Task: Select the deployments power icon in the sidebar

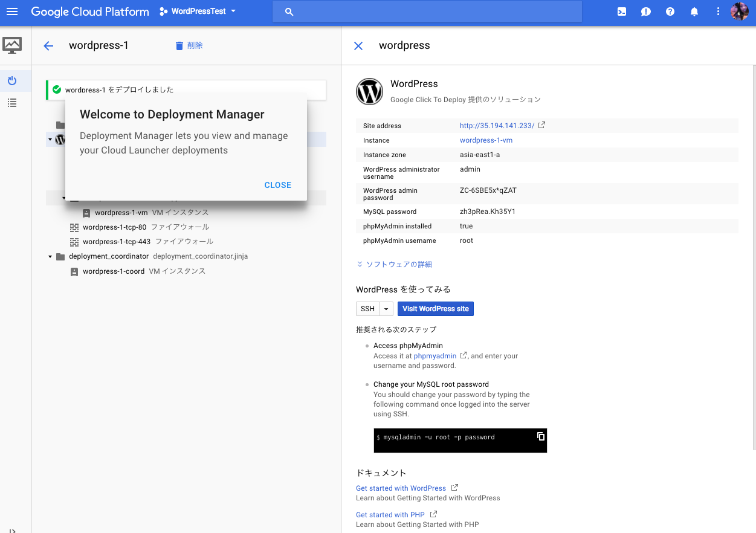Action: [12, 80]
